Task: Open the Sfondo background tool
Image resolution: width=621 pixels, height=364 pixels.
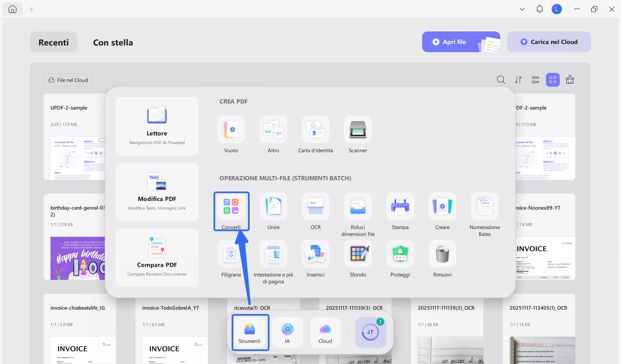Action: (x=358, y=254)
